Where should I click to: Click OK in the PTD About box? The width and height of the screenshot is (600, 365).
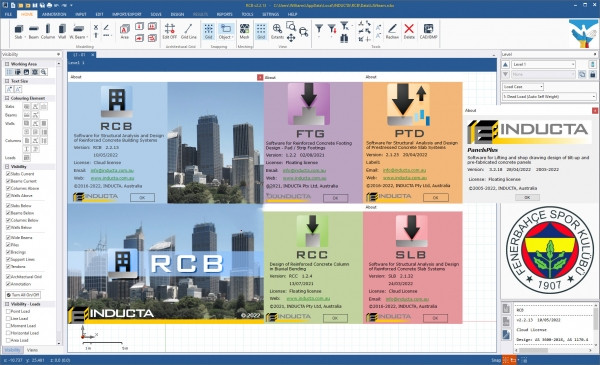point(435,198)
